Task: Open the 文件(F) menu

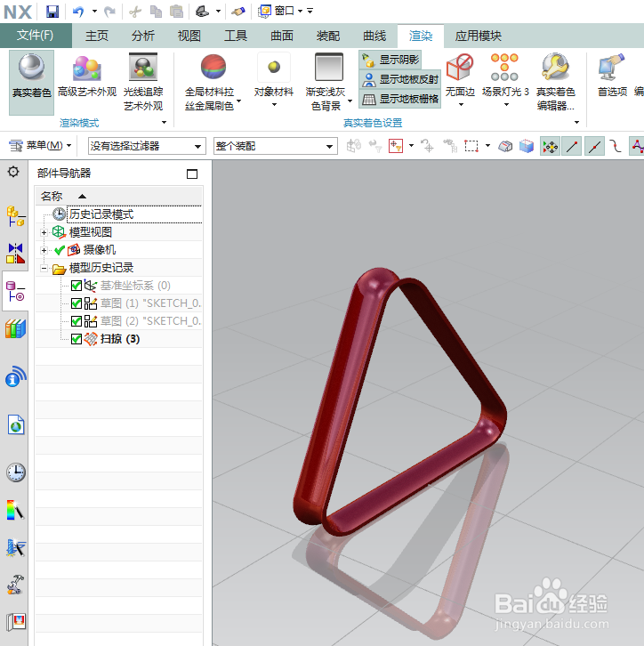Action: [x=36, y=36]
